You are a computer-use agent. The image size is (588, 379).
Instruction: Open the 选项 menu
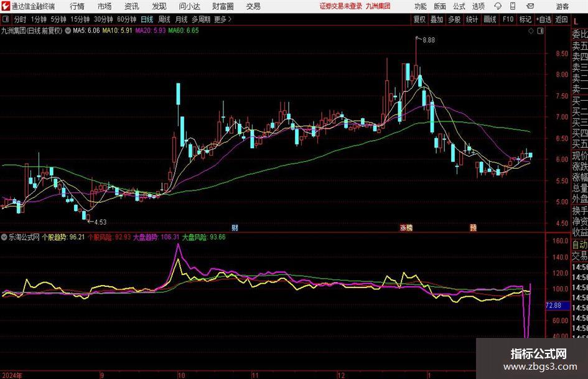pyautogui.click(x=478, y=6)
